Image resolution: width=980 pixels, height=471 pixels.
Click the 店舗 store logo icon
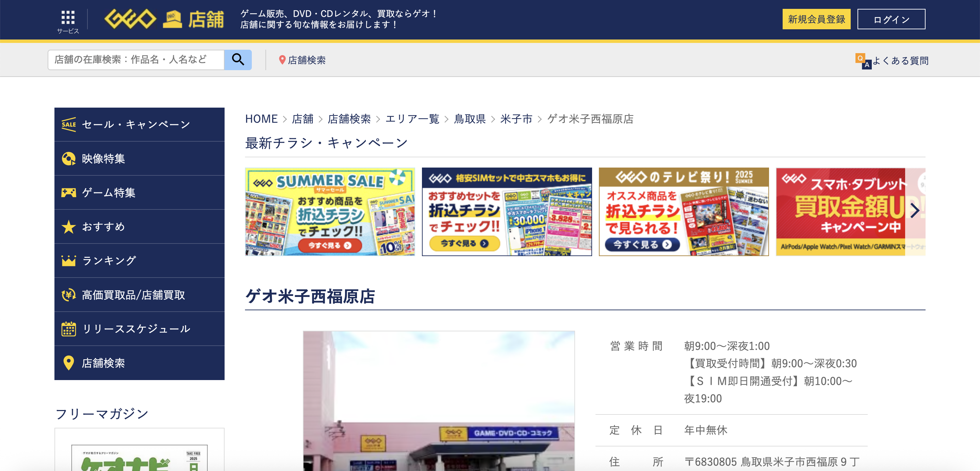click(x=194, y=19)
